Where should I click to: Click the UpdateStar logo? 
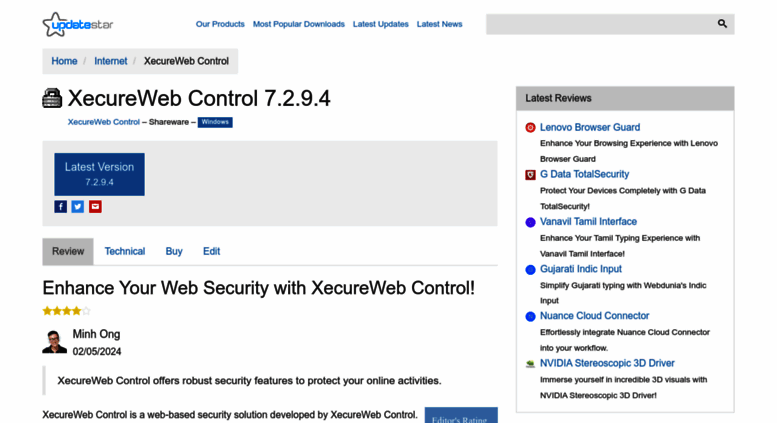point(78,24)
